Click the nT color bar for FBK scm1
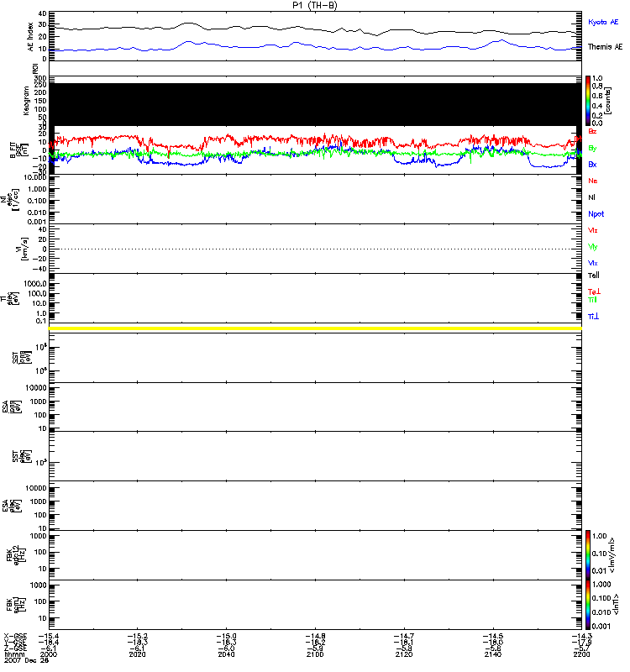The width and height of the screenshot is (630, 672). tap(588, 605)
